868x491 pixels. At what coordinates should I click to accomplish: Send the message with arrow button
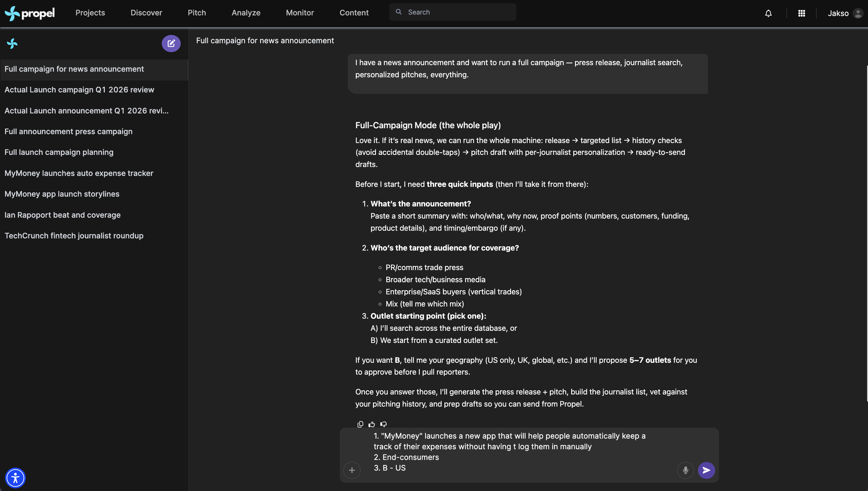[x=707, y=470]
